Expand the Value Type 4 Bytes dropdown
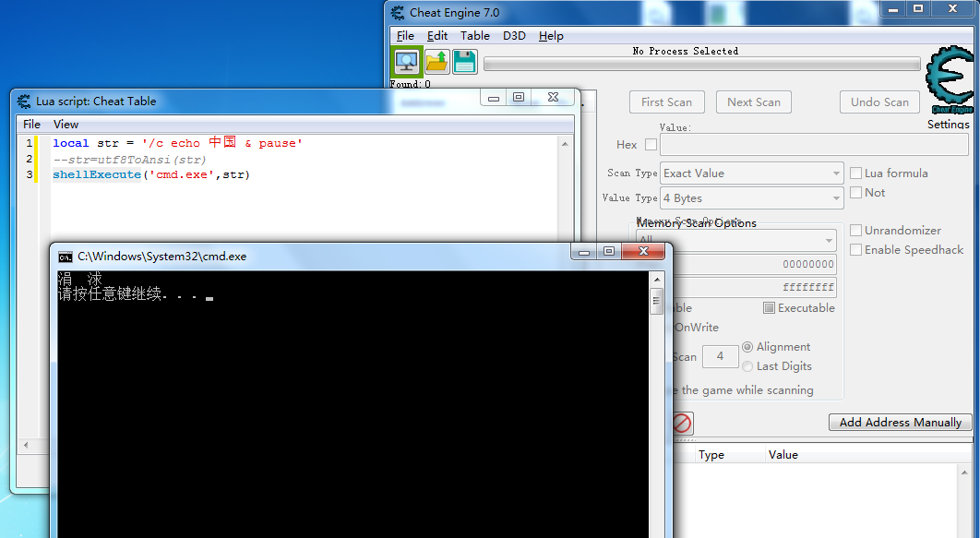The image size is (980, 538). pos(751,198)
